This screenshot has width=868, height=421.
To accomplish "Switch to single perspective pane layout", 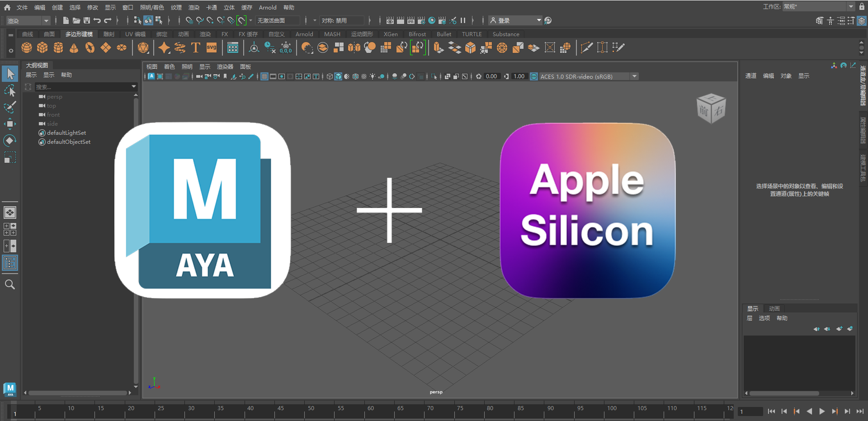I will tap(10, 213).
